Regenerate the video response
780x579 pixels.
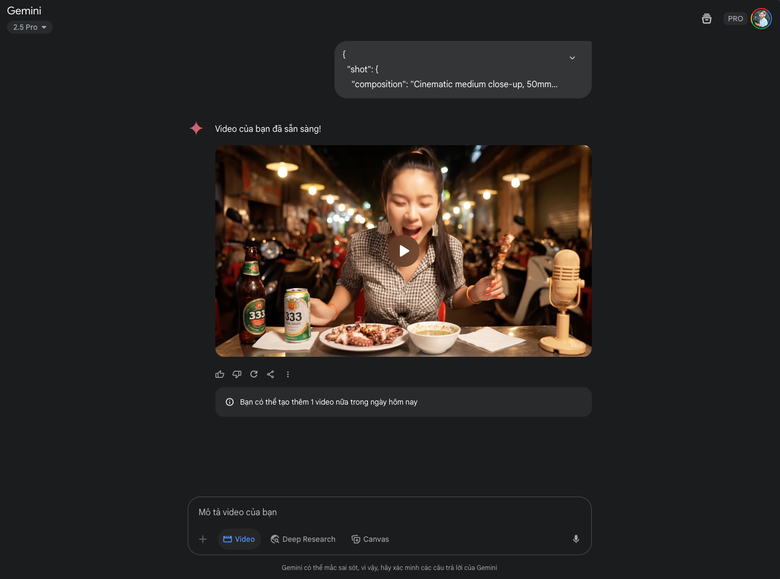click(254, 374)
